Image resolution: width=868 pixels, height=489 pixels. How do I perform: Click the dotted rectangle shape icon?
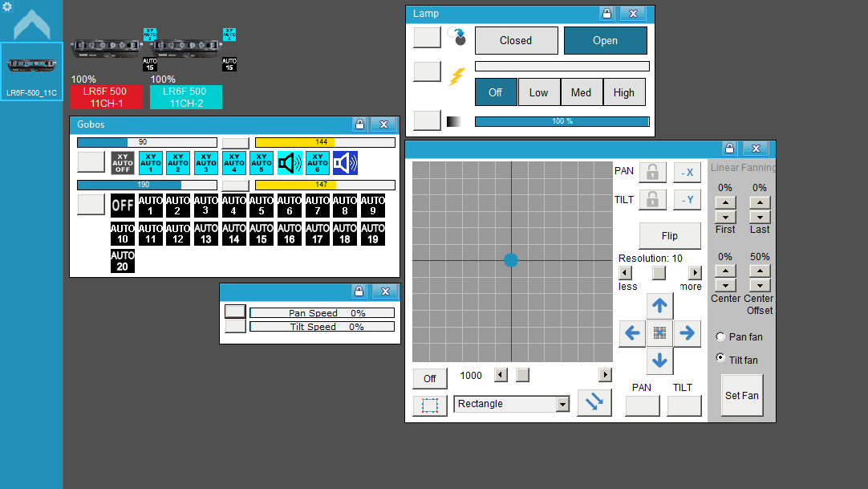tap(429, 406)
